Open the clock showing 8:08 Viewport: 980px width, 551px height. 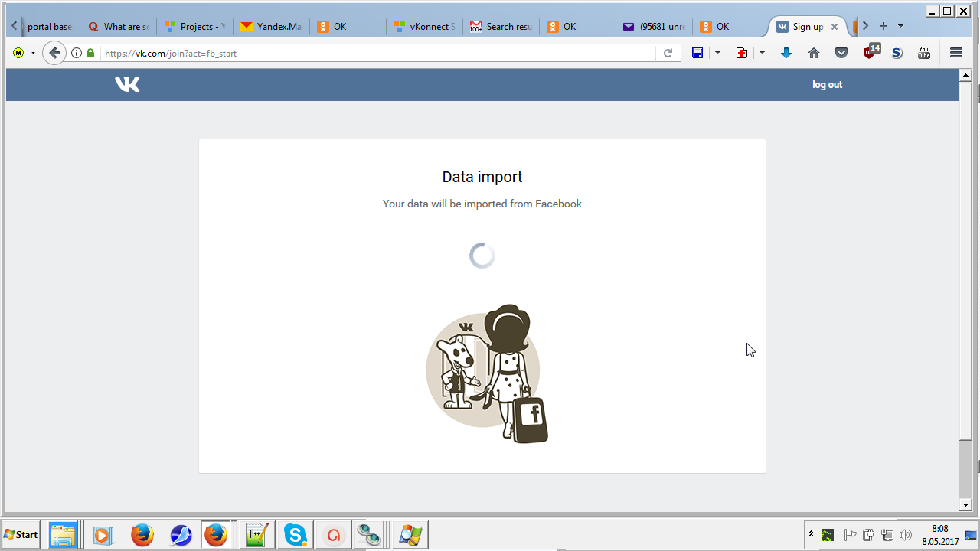[940, 535]
